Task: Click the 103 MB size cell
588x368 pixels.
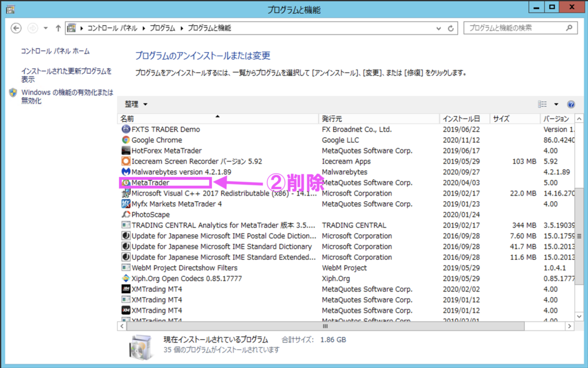Action: 524,161
